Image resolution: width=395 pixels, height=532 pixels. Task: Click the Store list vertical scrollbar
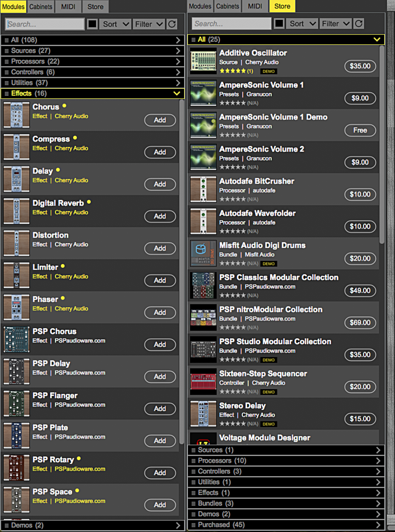(x=382, y=145)
